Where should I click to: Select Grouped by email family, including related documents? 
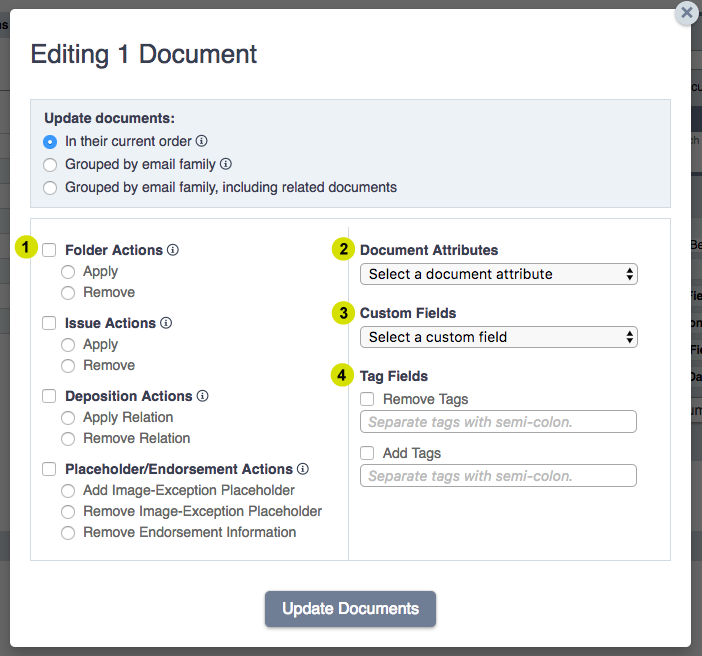[50, 188]
